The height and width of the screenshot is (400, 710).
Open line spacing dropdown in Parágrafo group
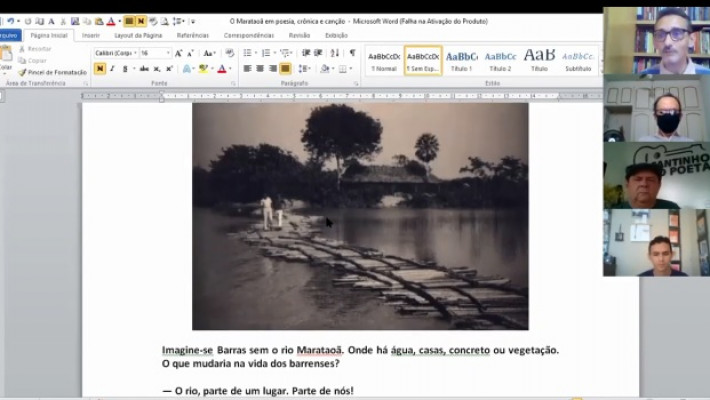point(304,69)
